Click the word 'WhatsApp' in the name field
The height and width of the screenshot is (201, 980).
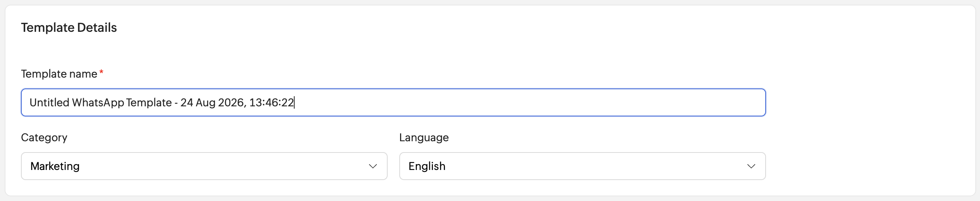pos(98,102)
